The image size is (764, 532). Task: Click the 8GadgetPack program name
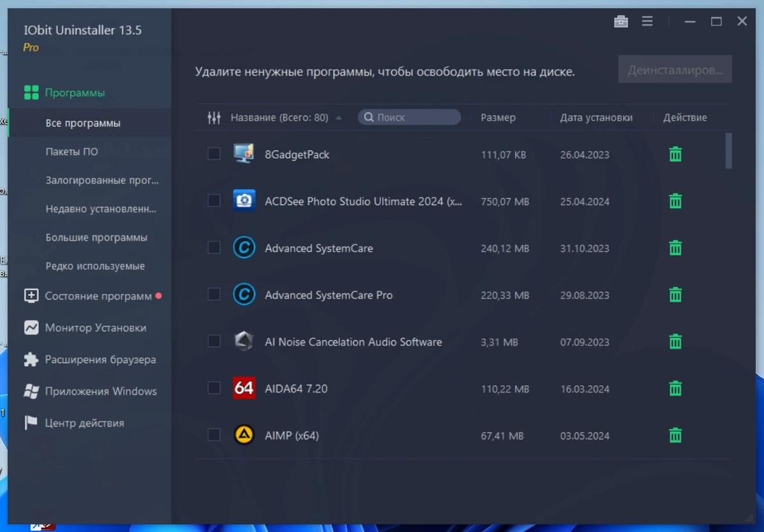point(297,154)
